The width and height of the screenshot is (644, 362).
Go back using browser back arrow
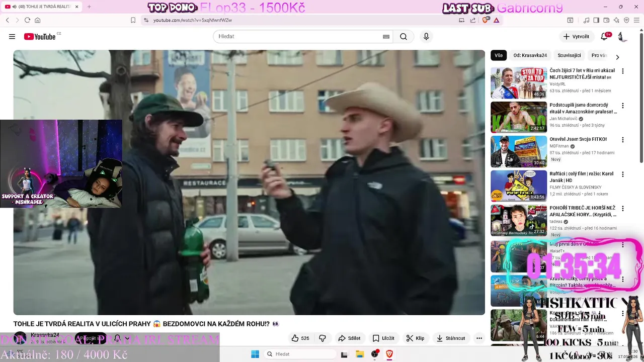click(8, 20)
